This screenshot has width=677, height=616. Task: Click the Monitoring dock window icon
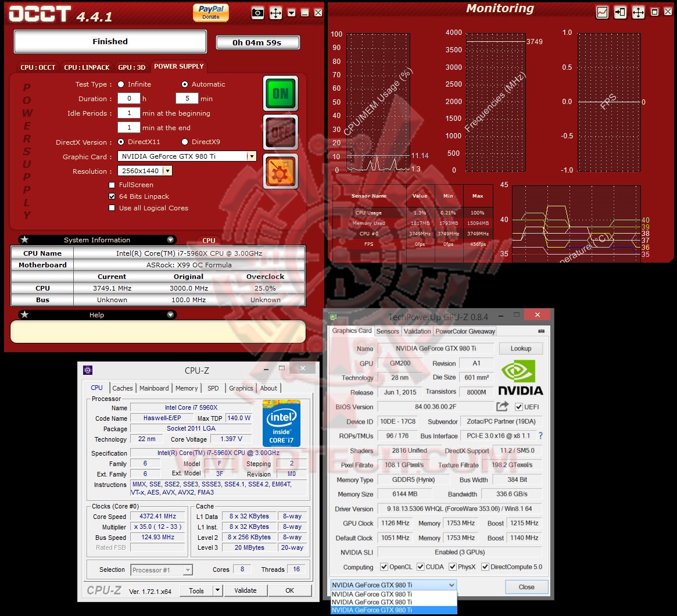(x=620, y=12)
